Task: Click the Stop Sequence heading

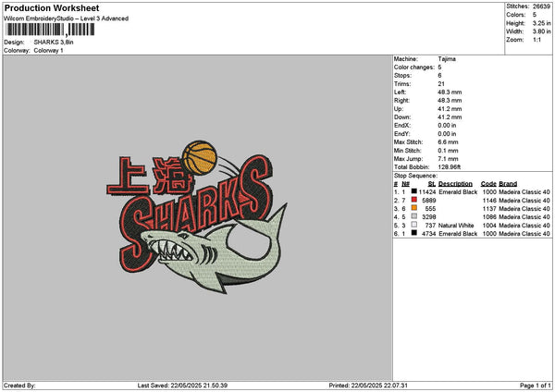Action: [415, 176]
